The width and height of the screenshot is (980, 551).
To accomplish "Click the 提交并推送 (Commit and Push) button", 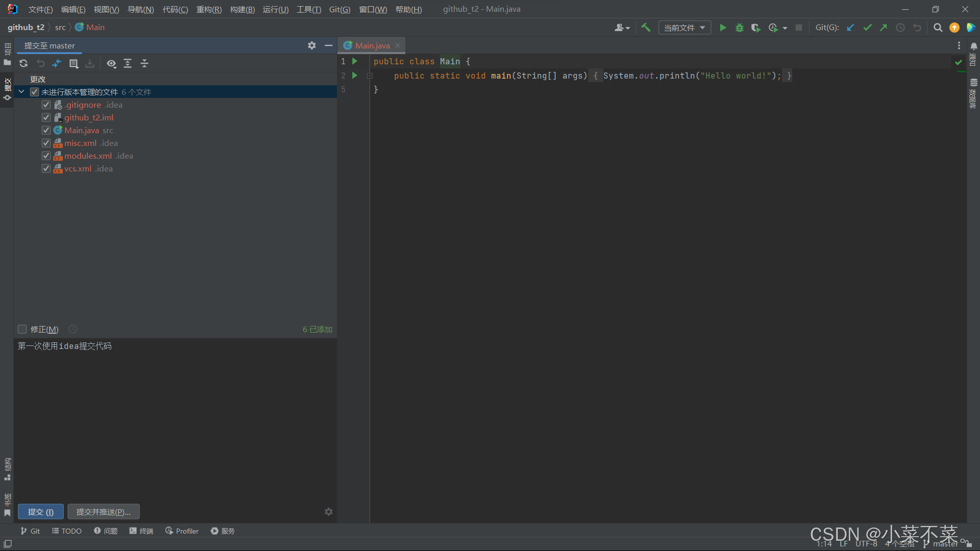I will click(x=104, y=512).
